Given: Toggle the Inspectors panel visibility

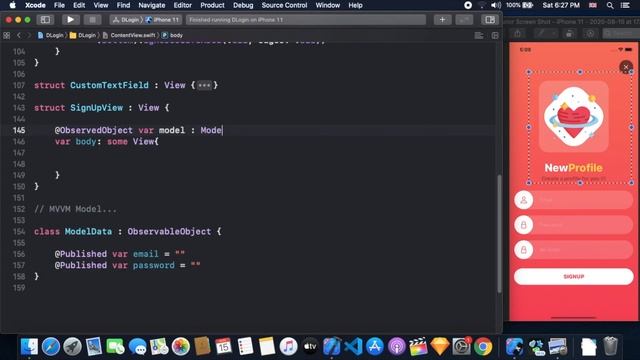Looking at the screenshot, I should pos(490,20).
